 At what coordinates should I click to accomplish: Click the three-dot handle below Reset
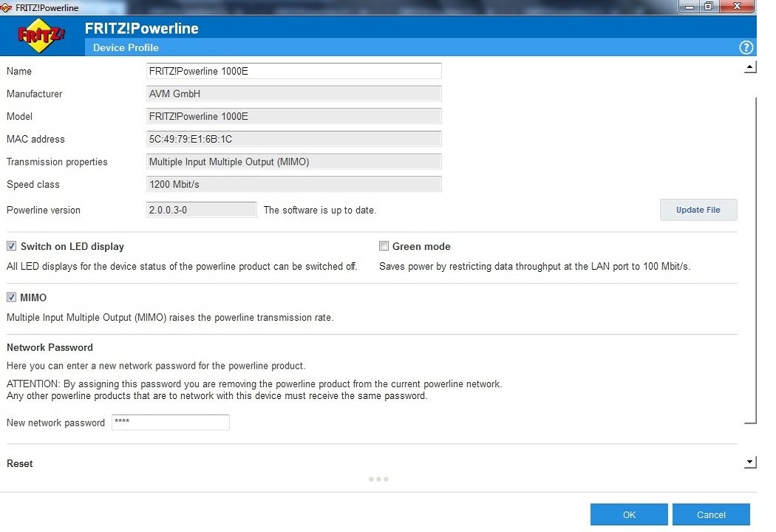[x=378, y=479]
